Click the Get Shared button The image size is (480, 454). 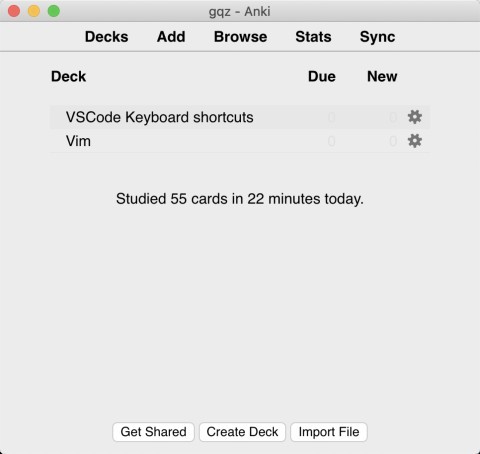point(153,432)
